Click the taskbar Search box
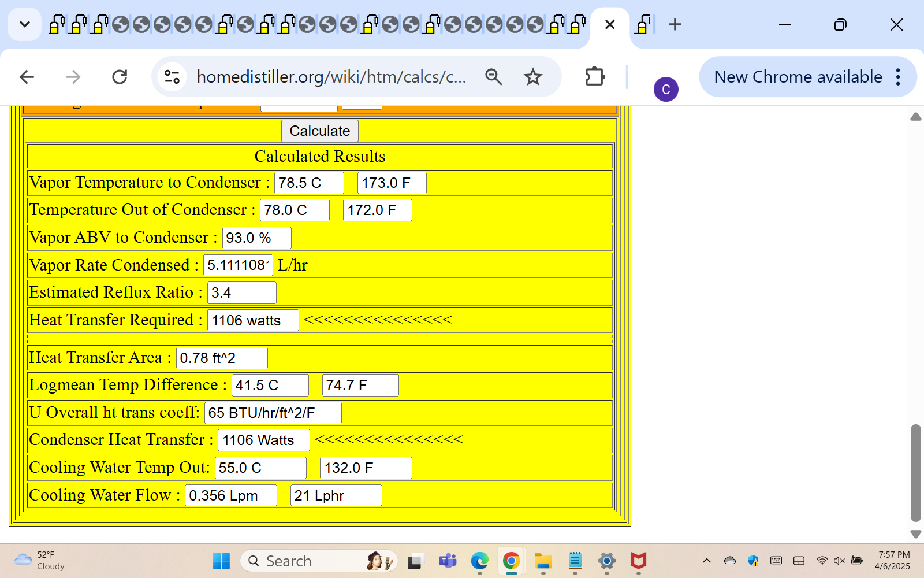 coord(319,561)
